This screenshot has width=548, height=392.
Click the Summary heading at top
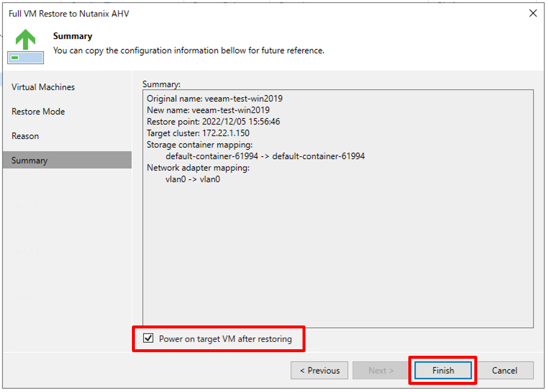[x=73, y=36]
